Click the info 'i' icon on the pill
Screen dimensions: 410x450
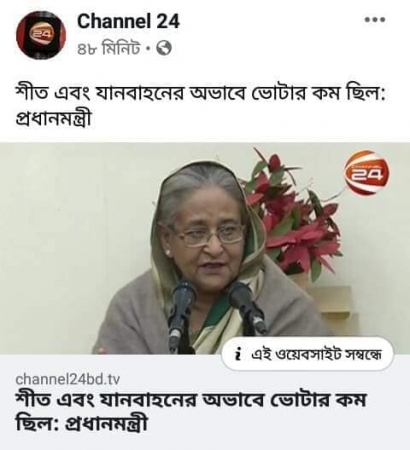(238, 354)
